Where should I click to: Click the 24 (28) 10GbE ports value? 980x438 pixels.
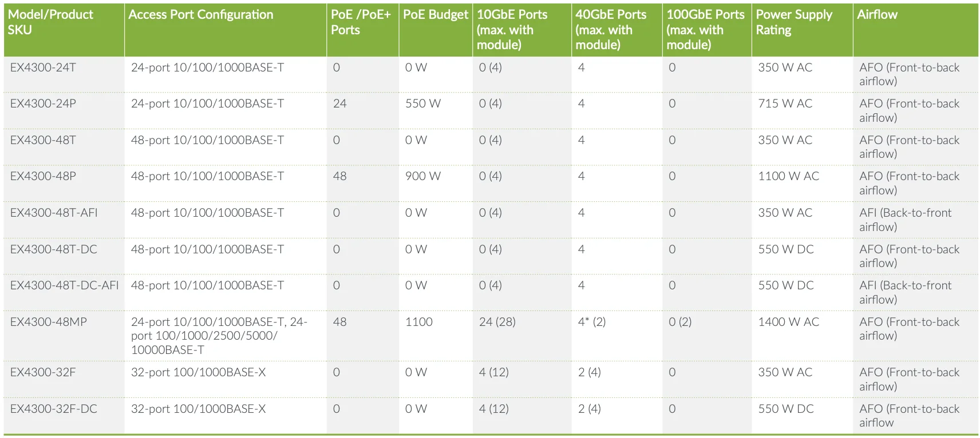[497, 322]
